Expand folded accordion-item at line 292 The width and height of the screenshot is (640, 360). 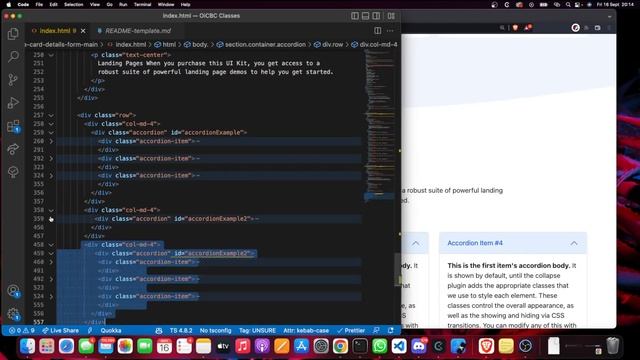(51, 158)
